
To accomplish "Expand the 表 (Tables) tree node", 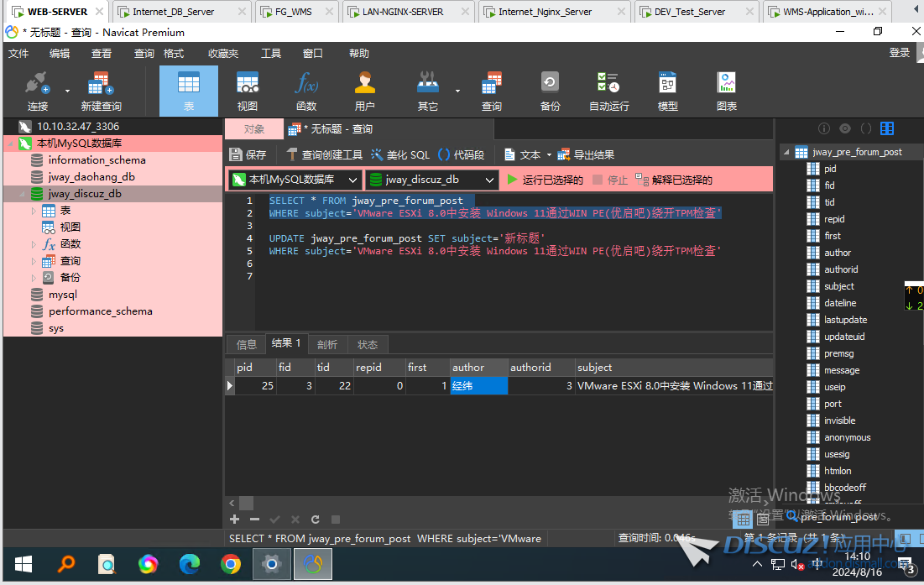I will [x=34, y=211].
